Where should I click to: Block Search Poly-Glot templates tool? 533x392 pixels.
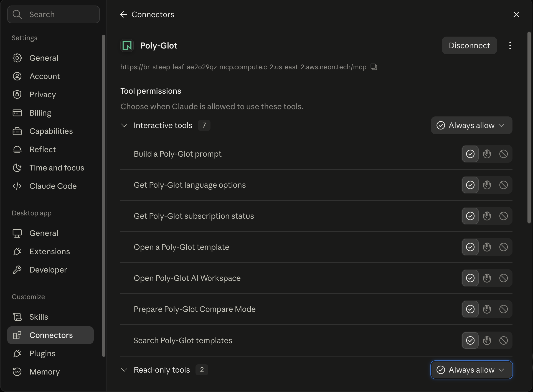point(504,340)
